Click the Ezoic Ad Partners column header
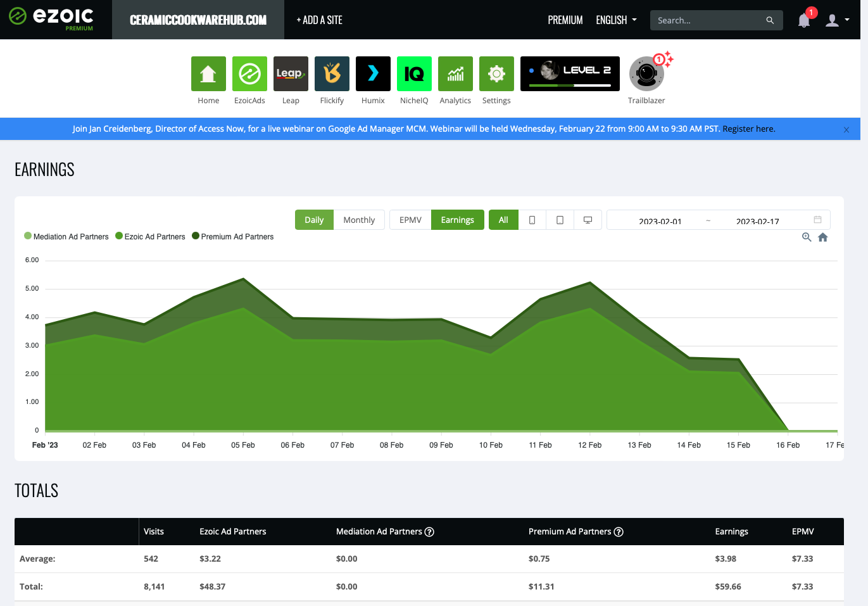 (x=233, y=531)
